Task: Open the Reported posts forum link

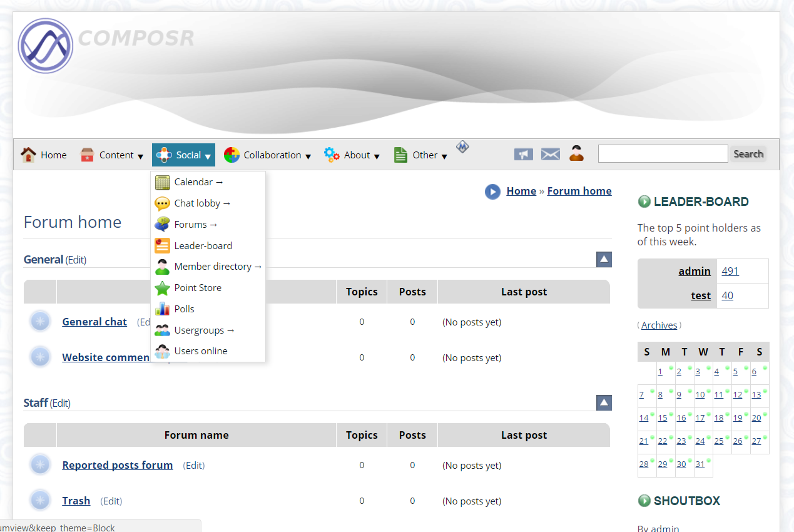Action: point(118,465)
